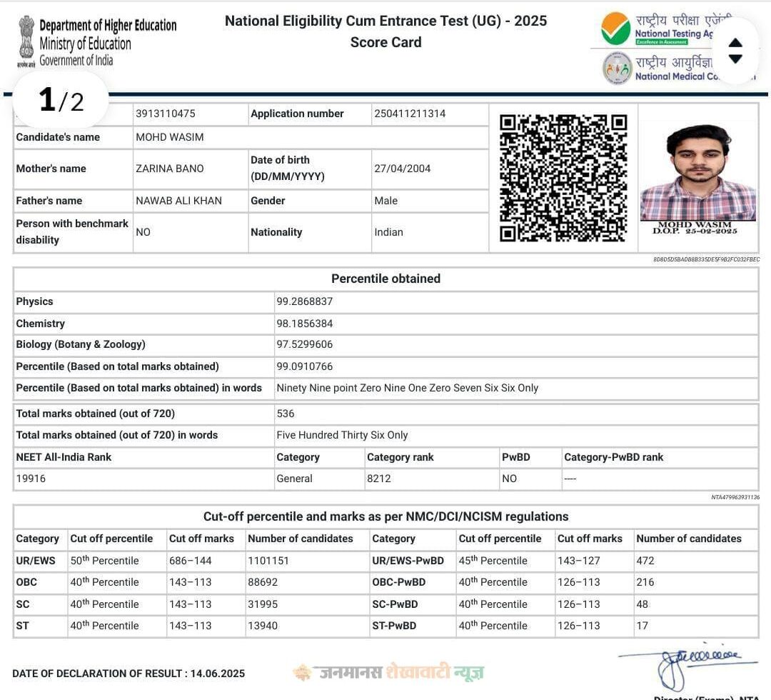771x700 pixels.
Task: Click the candidate photo of MOHD WASIM
Action: [x=697, y=172]
